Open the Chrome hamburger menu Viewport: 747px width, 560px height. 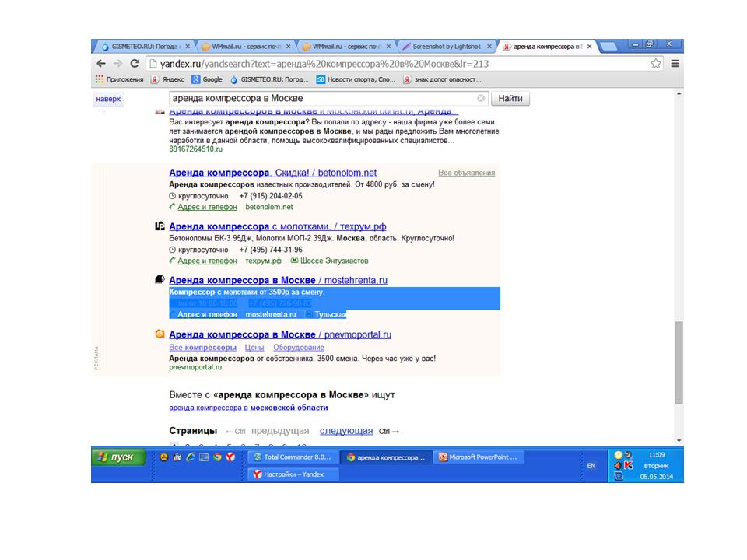pos(675,63)
